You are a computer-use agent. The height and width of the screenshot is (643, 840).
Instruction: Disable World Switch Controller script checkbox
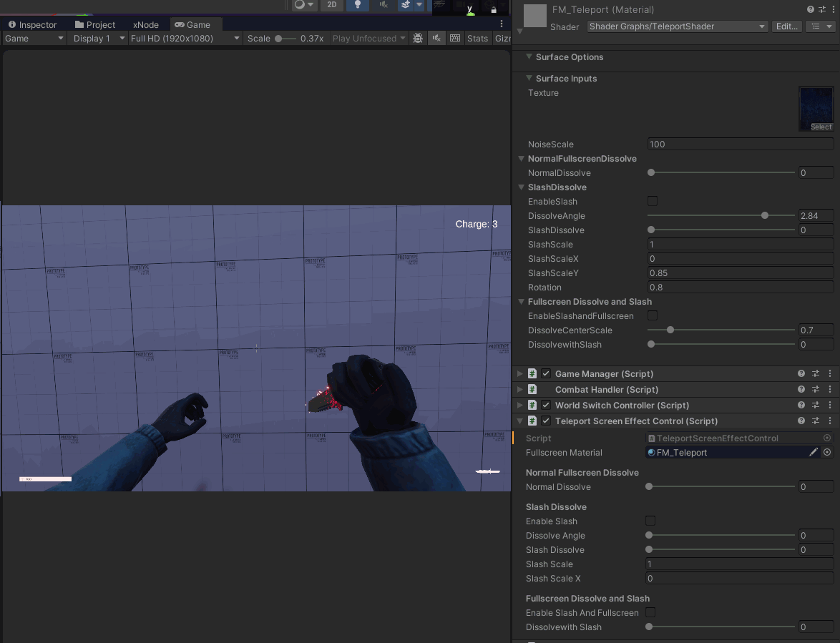click(546, 406)
